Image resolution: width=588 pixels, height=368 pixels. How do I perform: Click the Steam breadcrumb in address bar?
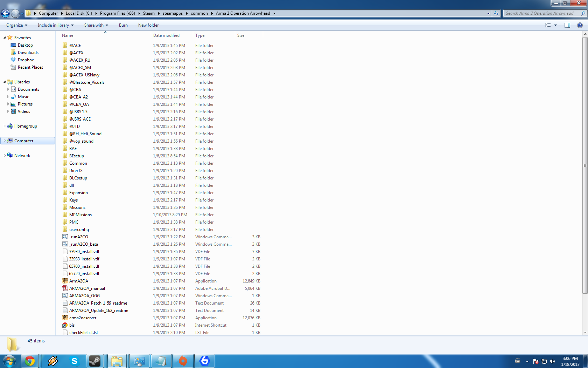click(149, 13)
